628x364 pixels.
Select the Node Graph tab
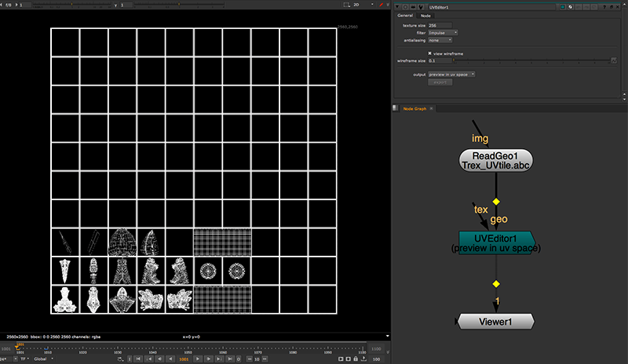coord(414,108)
